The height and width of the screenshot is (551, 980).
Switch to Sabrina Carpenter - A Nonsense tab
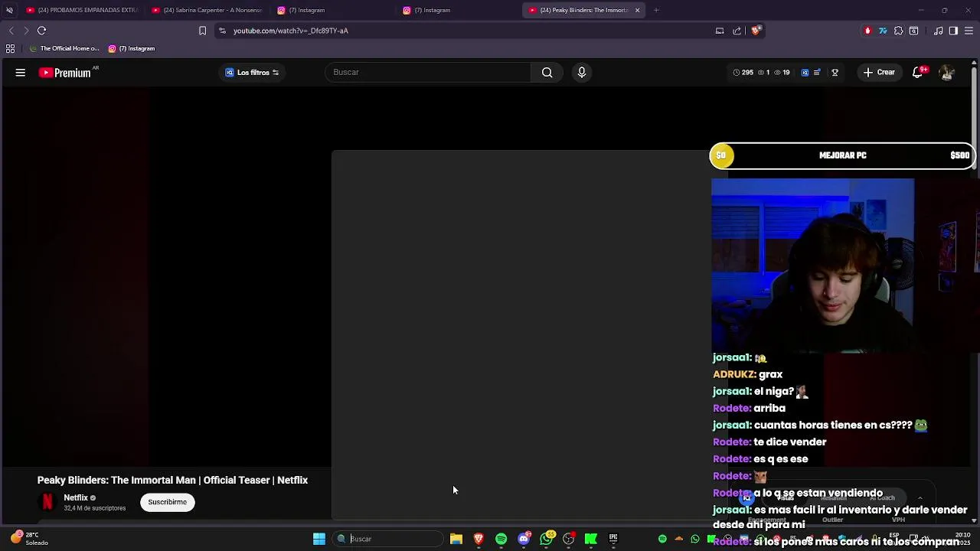(x=207, y=10)
